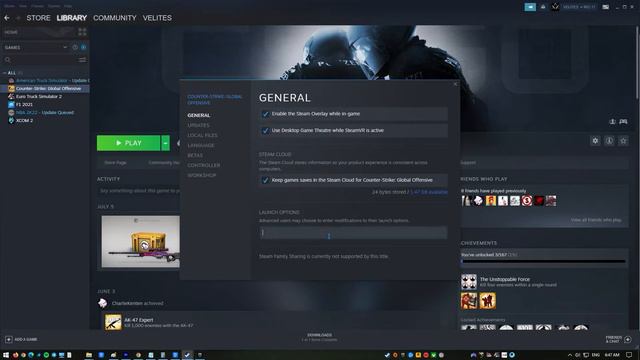Switch to the LIBRARY tab
The width and height of the screenshot is (640, 360).
(71, 18)
